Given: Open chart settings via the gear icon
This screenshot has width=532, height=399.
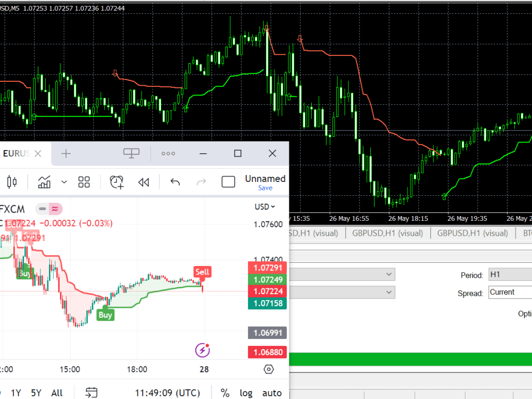Looking at the screenshot, I should [268, 369].
